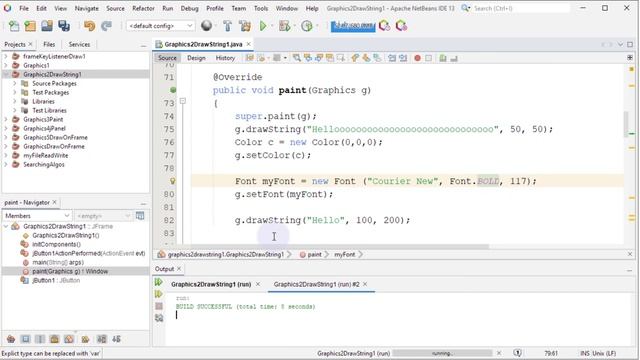This screenshot has width=640, height=360.
Task: Click the globe browser icon in toolbar
Action: (207, 26)
